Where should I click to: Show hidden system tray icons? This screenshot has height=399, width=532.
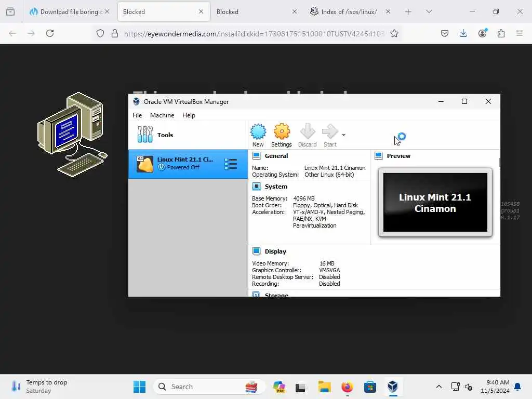point(438,387)
